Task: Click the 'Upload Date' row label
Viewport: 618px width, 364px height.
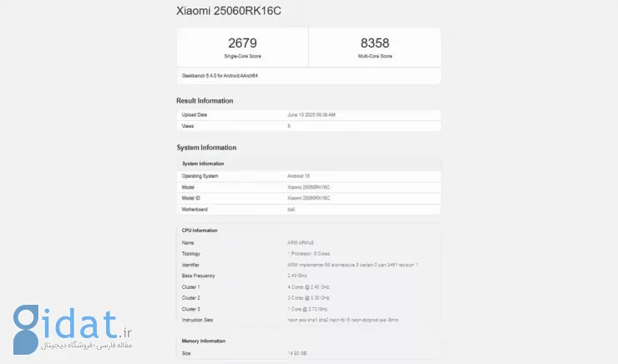Action: [195, 115]
